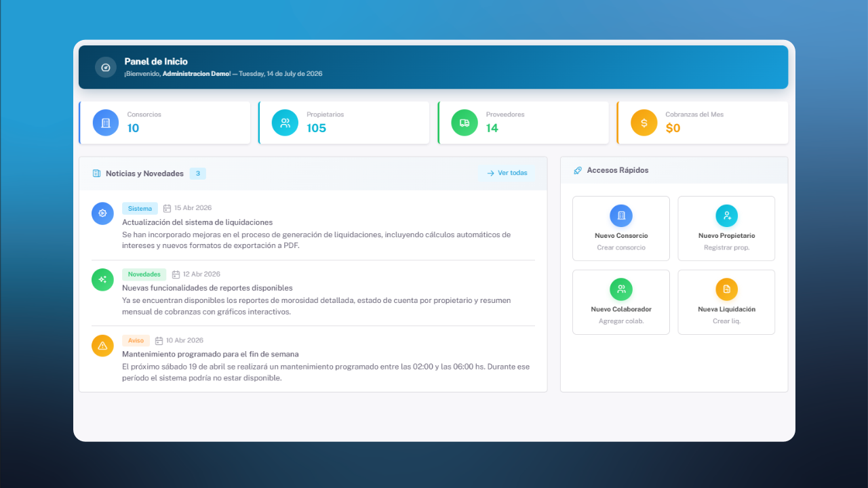Click the news count badge showing 3
This screenshot has height=488, width=868.
198,174
